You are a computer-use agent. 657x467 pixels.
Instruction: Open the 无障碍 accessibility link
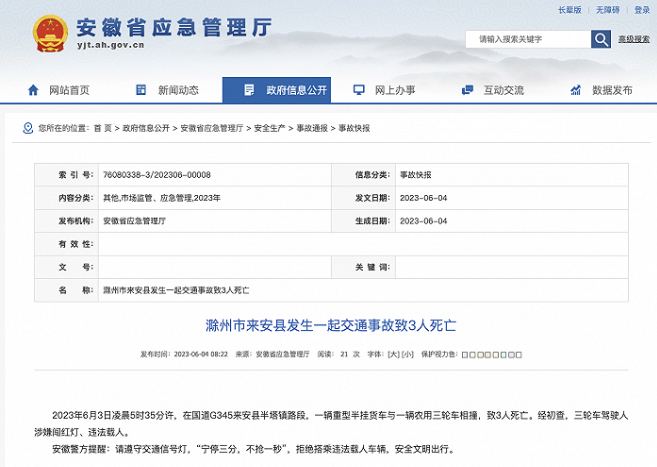pyautogui.click(x=608, y=10)
